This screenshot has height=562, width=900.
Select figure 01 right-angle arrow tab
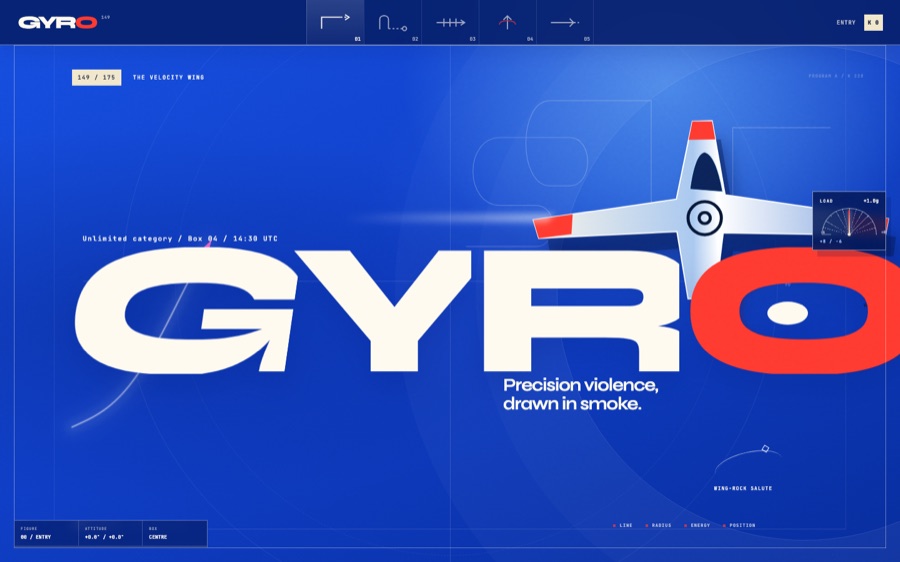[x=335, y=22]
